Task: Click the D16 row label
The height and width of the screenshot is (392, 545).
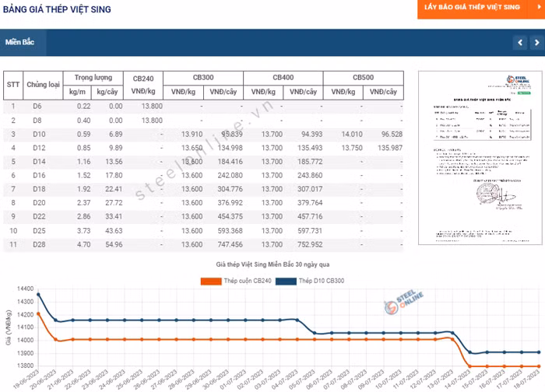Action: coord(39,176)
